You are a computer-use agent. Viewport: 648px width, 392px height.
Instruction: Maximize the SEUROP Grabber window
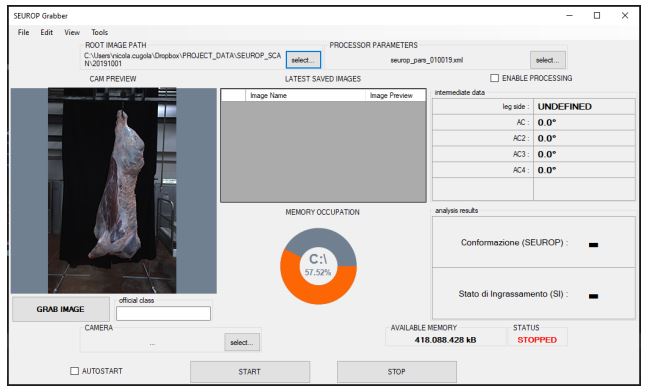coord(597,16)
